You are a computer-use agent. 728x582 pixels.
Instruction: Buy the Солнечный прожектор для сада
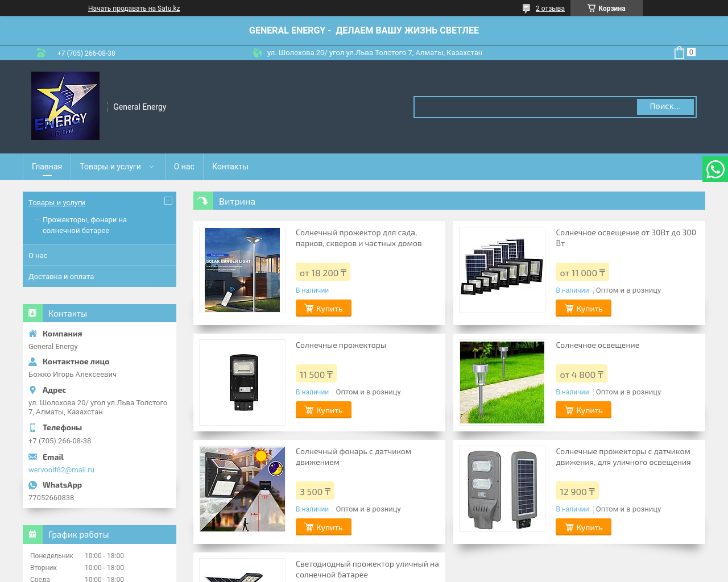324,308
